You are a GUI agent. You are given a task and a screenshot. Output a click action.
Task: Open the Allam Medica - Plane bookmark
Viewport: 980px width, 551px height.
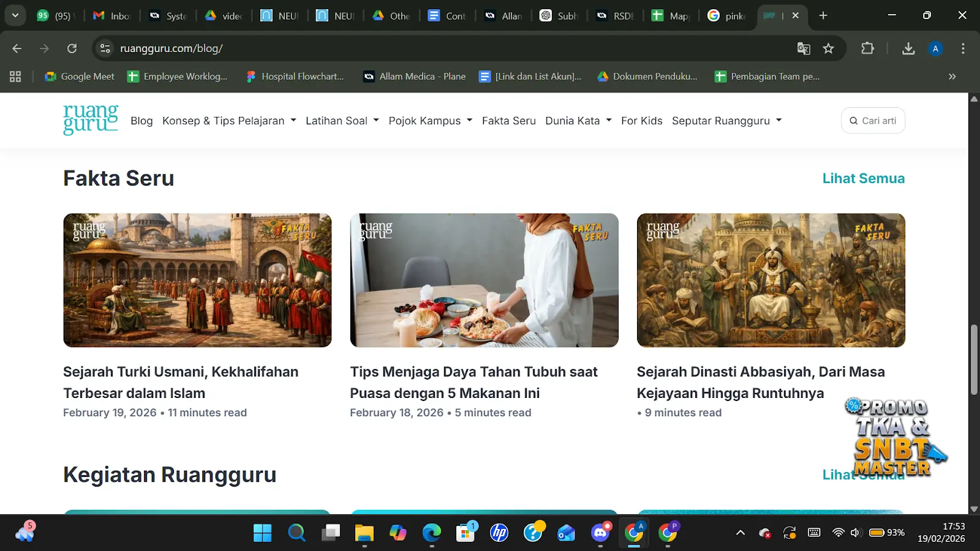(x=415, y=77)
